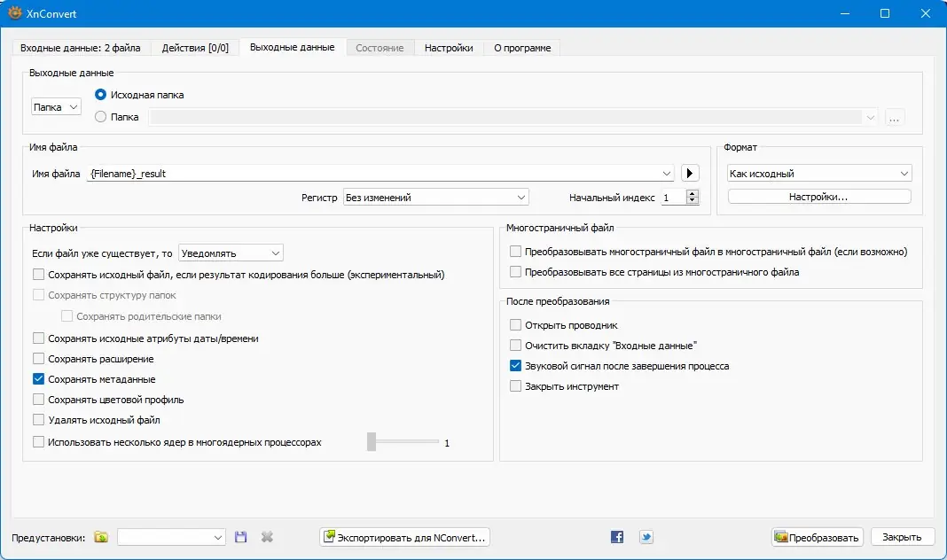Open the presets dropdown list
The width and height of the screenshot is (947, 560).
pyautogui.click(x=171, y=537)
